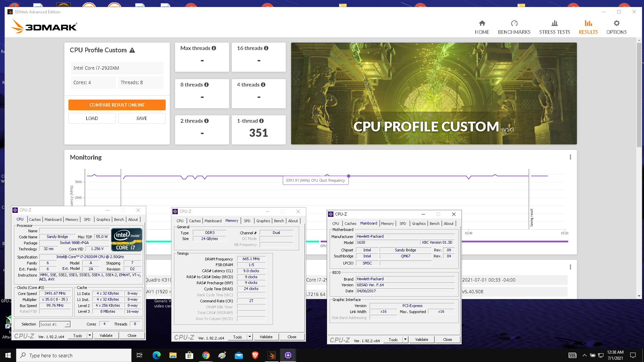Image resolution: width=644 pixels, height=362 pixels.
Task: Click the warning triangle beside CPU Profile Custom
Action: tap(132, 50)
